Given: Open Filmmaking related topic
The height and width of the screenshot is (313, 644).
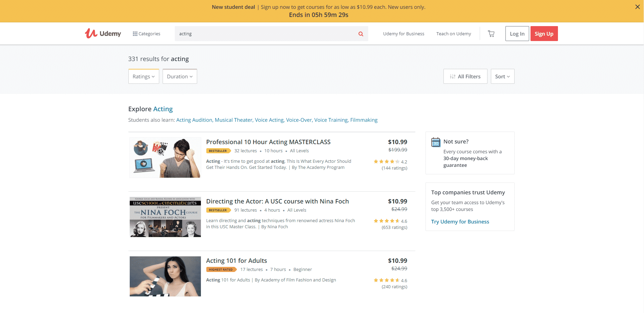Looking at the screenshot, I should point(364,120).
